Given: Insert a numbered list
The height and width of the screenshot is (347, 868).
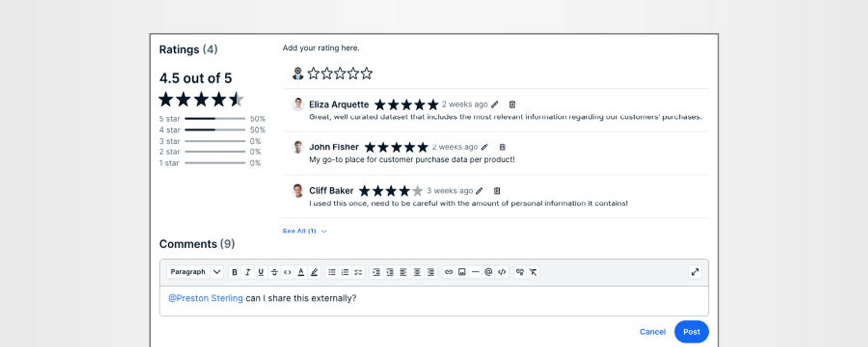Looking at the screenshot, I should tap(345, 272).
